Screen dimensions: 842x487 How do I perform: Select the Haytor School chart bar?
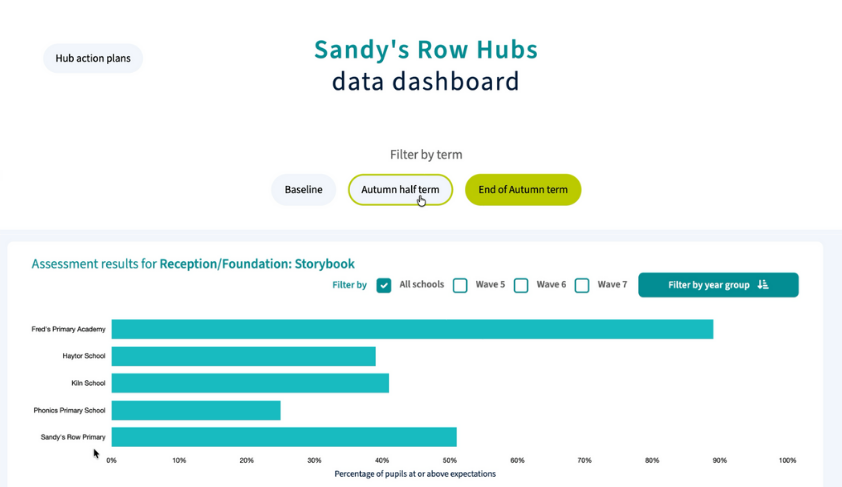point(243,356)
